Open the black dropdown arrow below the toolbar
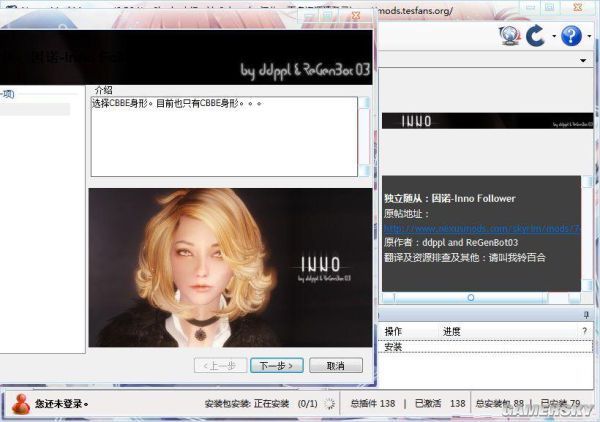 [583, 60]
